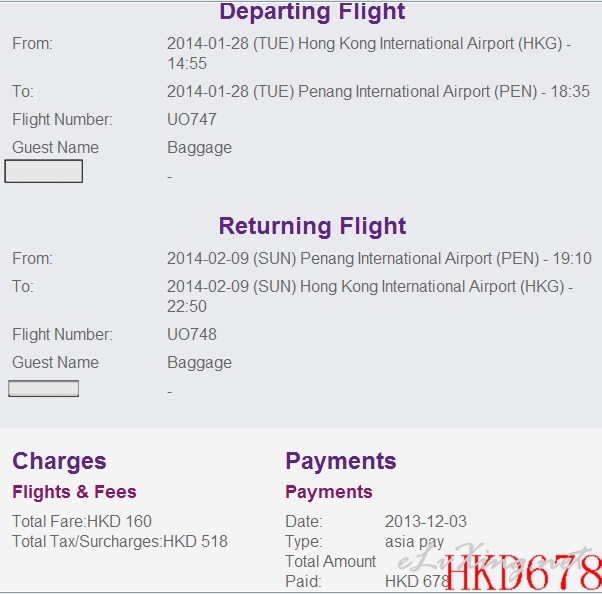Click the departure time 14:55
Screen dimensions: 602x594
[x=187, y=63]
